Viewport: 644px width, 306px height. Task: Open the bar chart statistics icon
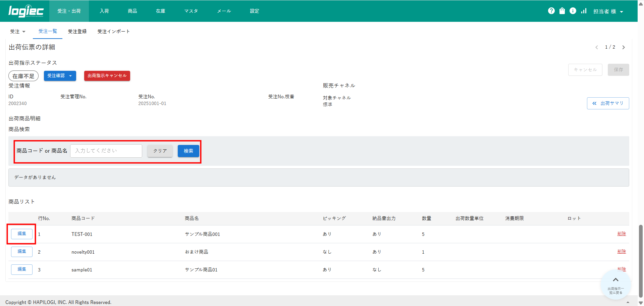point(584,11)
